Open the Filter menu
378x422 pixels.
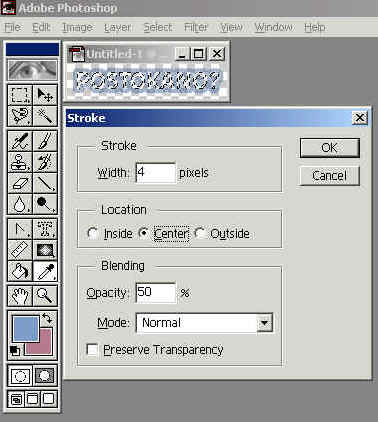[x=196, y=27]
